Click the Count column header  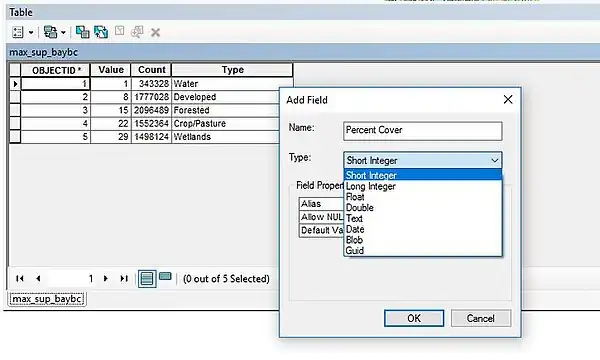click(x=152, y=70)
